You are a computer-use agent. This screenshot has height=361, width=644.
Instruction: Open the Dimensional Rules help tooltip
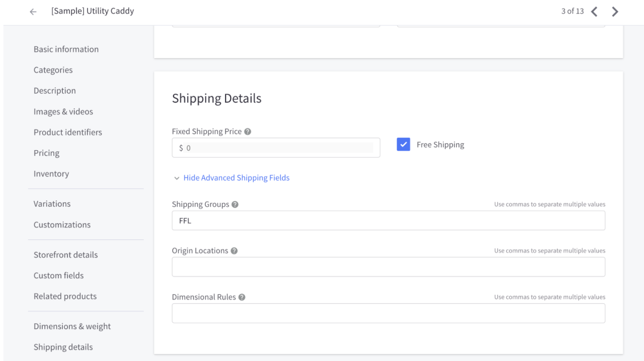[x=241, y=296]
